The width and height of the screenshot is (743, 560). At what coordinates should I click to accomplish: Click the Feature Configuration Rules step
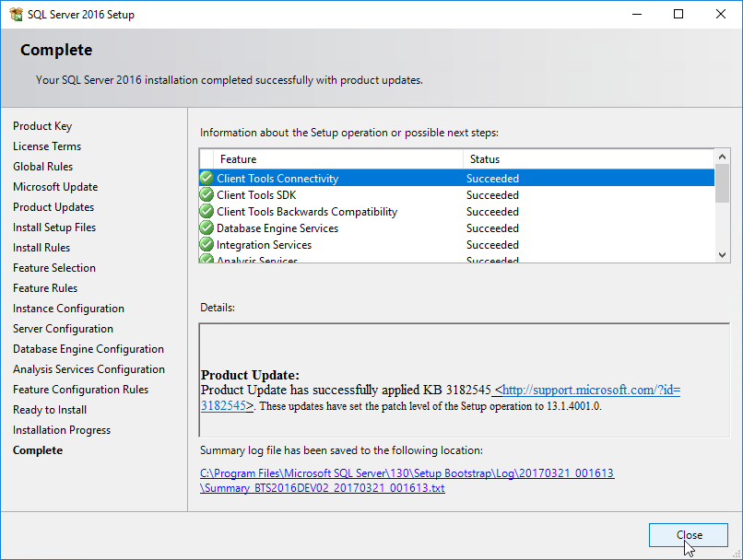click(80, 390)
